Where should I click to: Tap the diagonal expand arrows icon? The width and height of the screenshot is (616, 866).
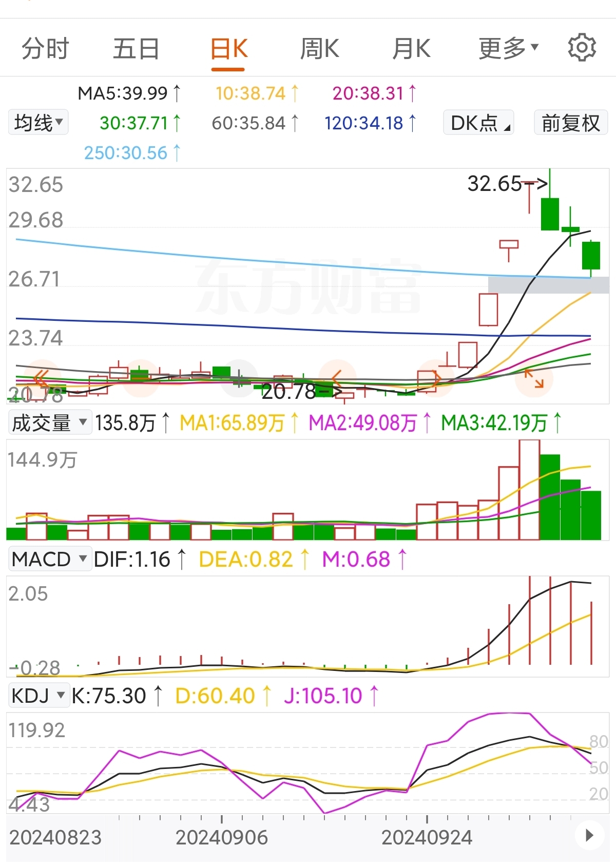tap(534, 379)
